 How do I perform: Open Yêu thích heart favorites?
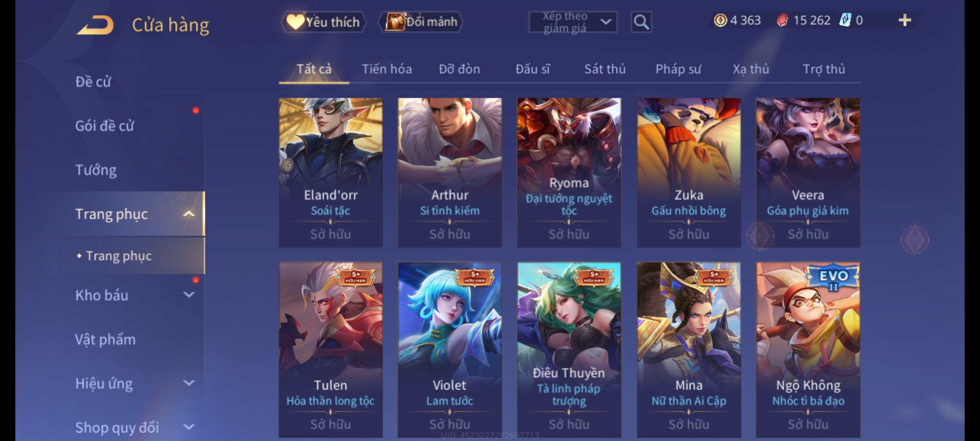(x=323, y=22)
